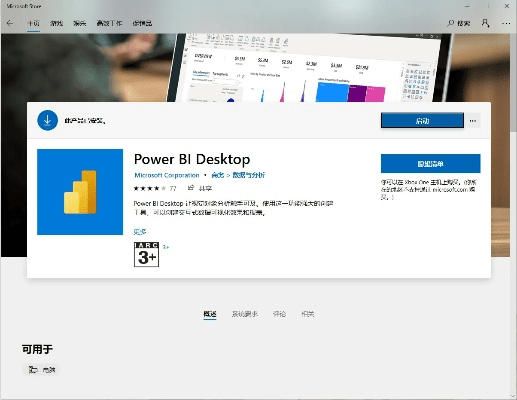Screen dimensions: 517x400
Task: Open the top-right See more ellipsis menu
Action: (506, 23)
